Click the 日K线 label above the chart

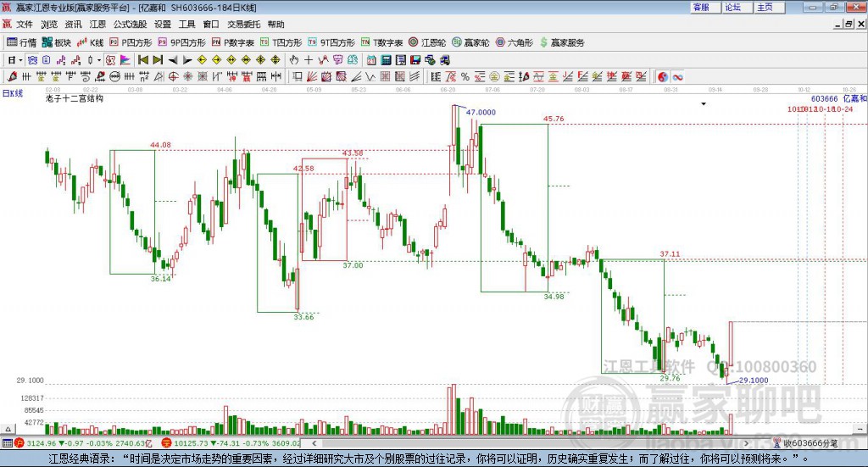coord(13,93)
